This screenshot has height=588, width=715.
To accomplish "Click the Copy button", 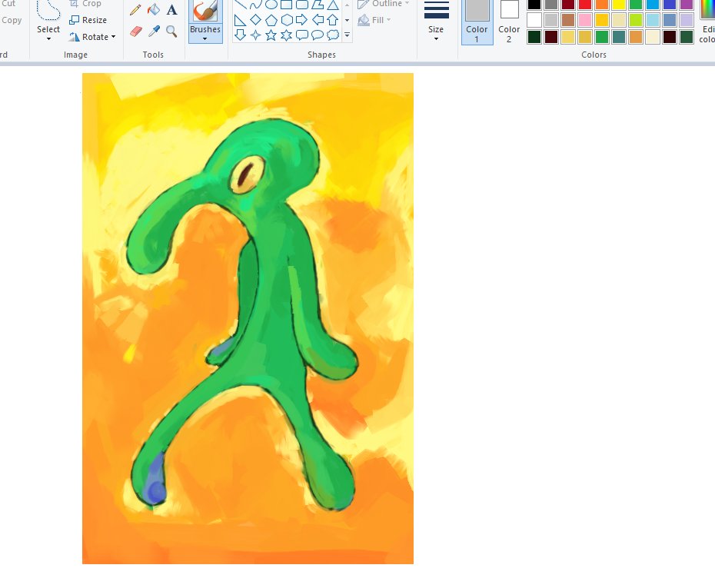I will pyautogui.click(x=12, y=20).
